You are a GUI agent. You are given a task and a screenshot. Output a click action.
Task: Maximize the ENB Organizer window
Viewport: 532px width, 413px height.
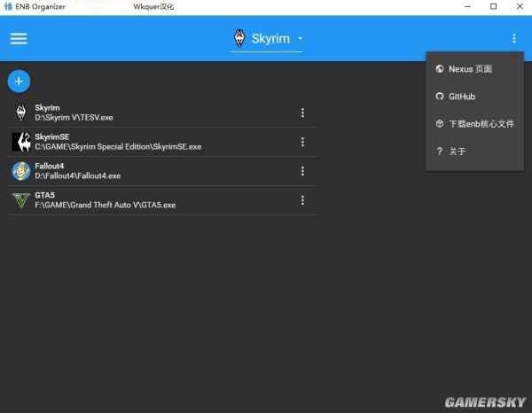(x=494, y=6)
